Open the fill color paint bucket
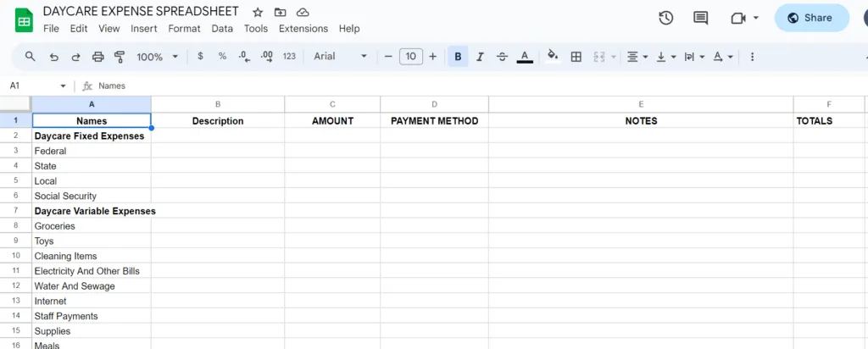The image size is (868, 349). tap(553, 57)
